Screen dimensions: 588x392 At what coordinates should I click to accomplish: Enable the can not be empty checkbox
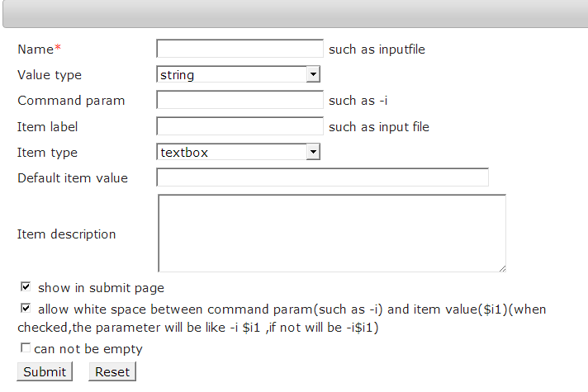tap(26, 348)
